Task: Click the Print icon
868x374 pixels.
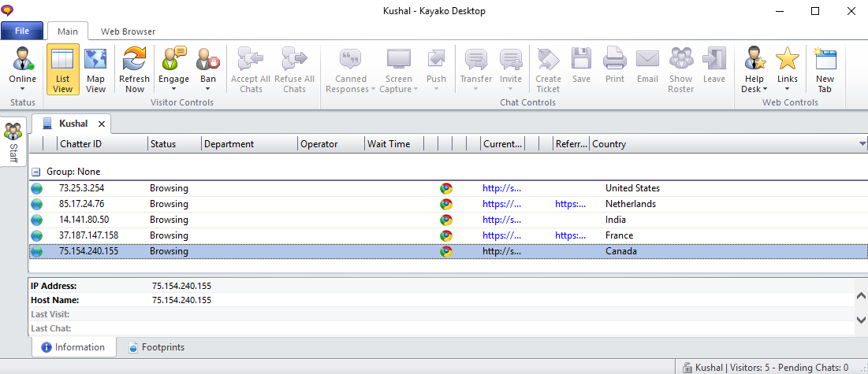Action: (x=614, y=58)
